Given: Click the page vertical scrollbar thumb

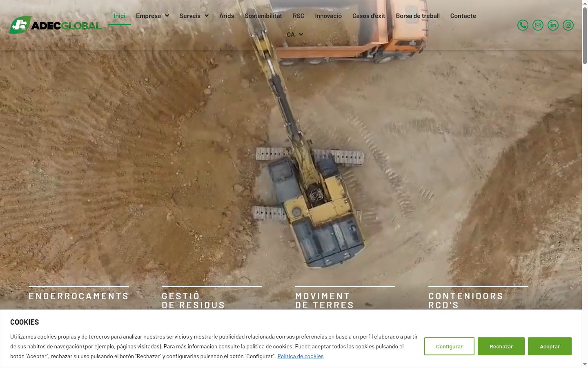Looking at the screenshot, I should tap(585, 36).
